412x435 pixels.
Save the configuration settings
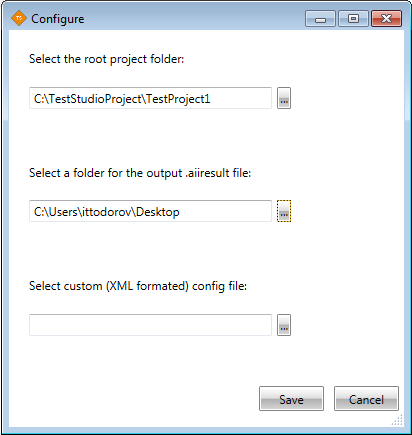click(291, 399)
